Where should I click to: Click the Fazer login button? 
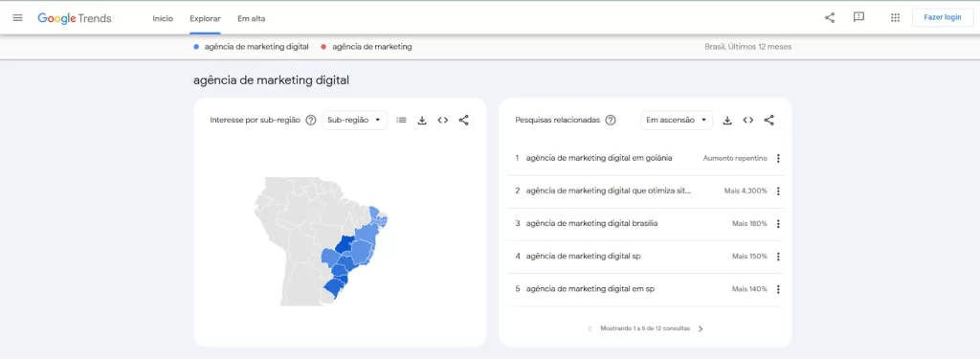coord(943,17)
